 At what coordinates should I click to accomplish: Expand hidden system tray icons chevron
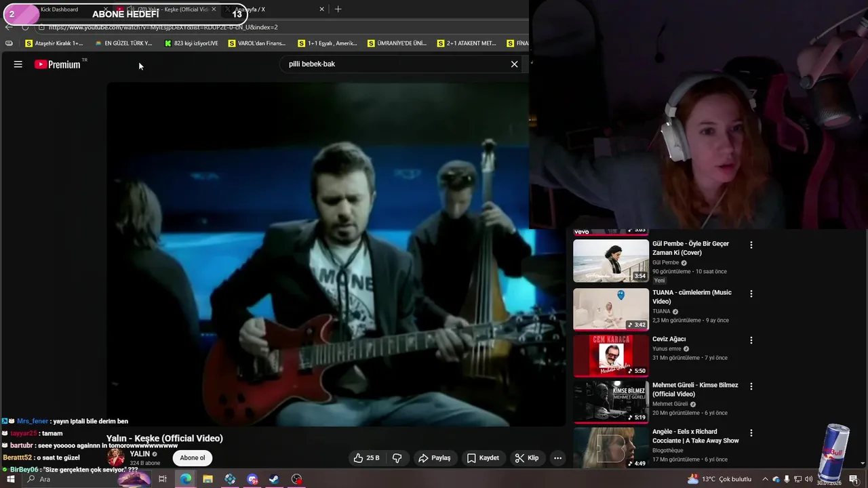click(765, 479)
